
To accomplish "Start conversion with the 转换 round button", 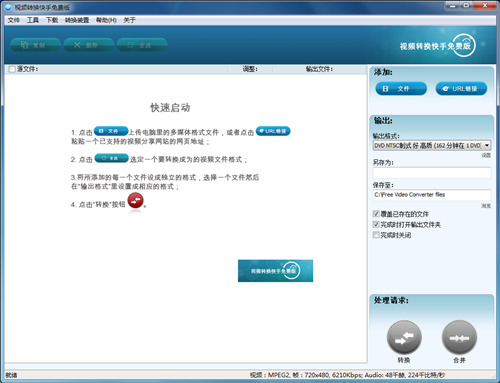I will tap(404, 337).
